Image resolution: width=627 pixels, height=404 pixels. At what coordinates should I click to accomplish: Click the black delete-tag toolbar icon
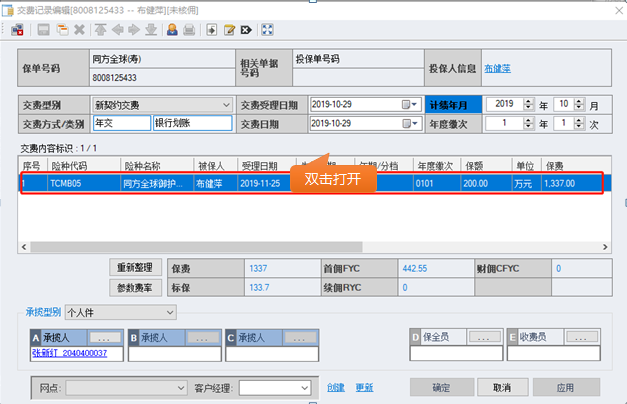tap(245, 30)
